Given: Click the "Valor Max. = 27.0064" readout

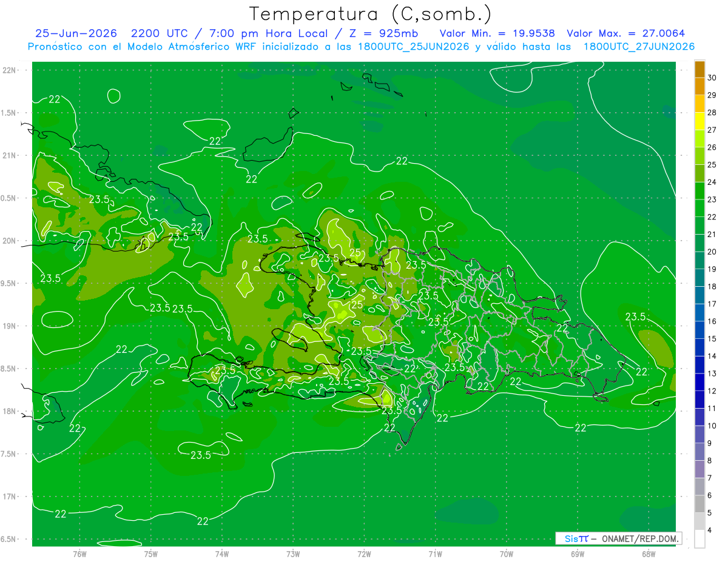Looking at the screenshot, I should click(626, 33).
